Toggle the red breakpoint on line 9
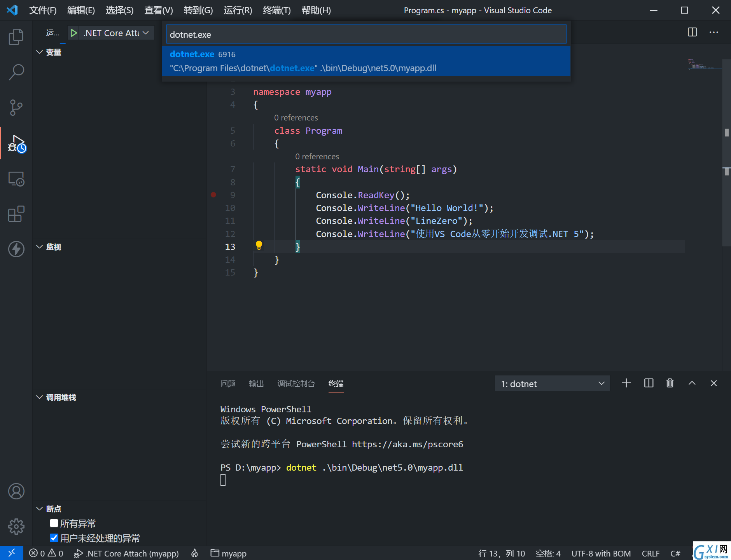 click(x=213, y=195)
